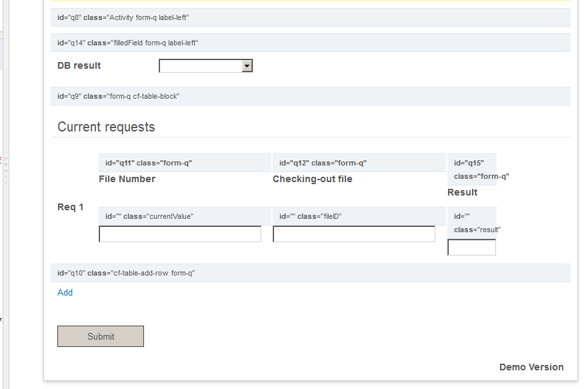
Task: Click the q14 filledField label bar
Action: [x=311, y=43]
